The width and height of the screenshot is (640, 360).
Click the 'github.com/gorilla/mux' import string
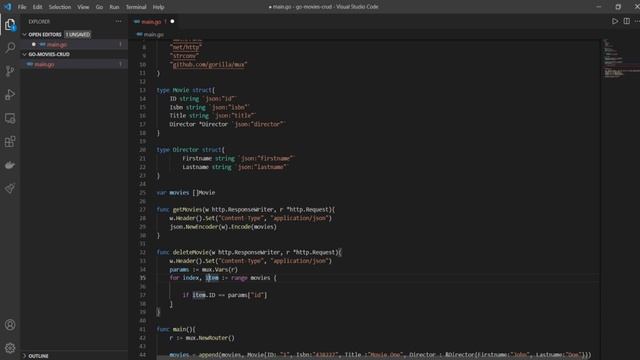coord(209,64)
